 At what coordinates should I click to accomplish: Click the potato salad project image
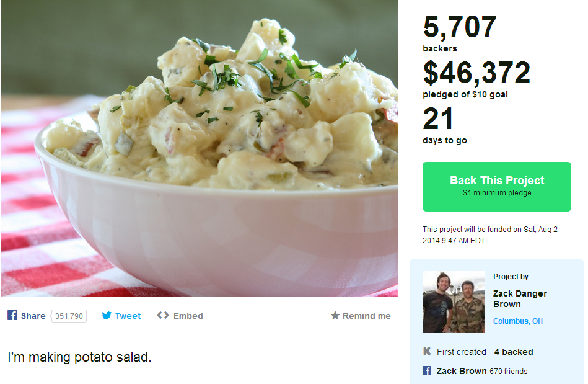[x=198, y=149]
